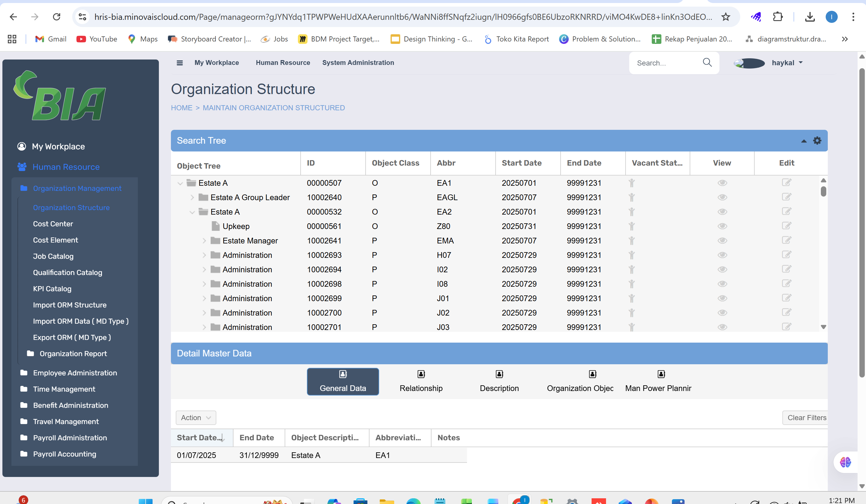Click edit icon for Upkeep row
866x504 pixels.
[x=786, y=226]
